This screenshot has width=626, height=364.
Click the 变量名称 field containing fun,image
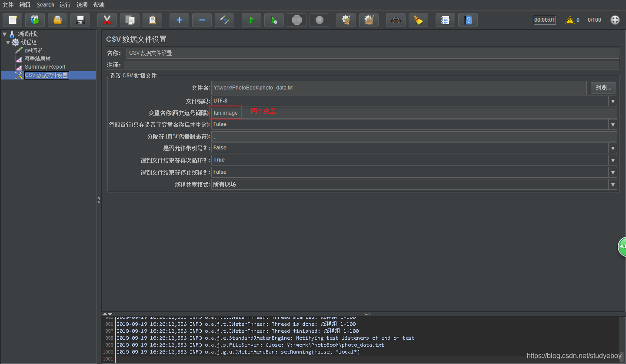pyautogui.click(x=414, y=113)
